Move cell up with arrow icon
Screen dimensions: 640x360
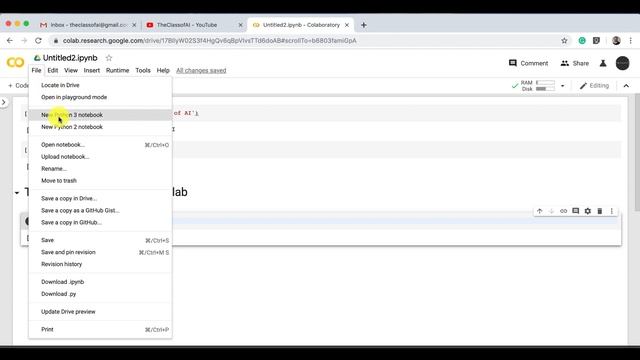click(540, 211)
